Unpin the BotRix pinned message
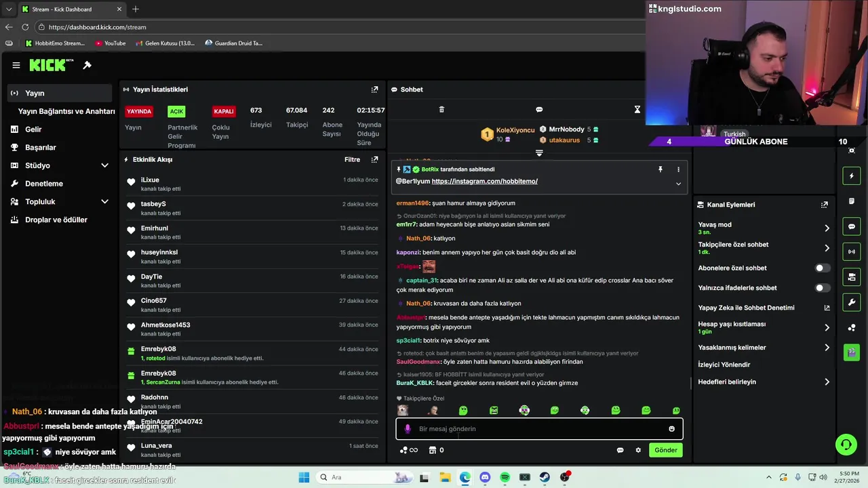 (660, 169)
